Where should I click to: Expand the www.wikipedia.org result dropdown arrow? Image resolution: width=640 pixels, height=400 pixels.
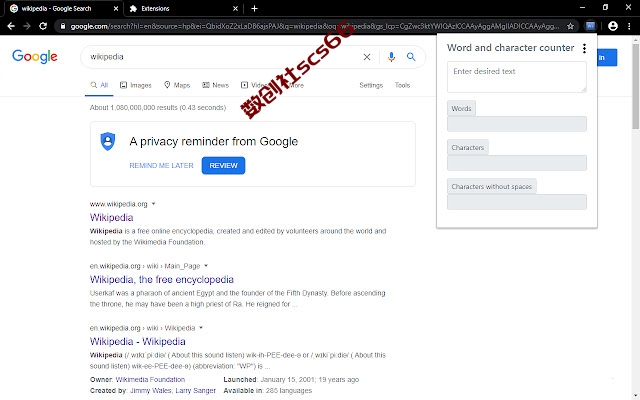click(153, 204)
